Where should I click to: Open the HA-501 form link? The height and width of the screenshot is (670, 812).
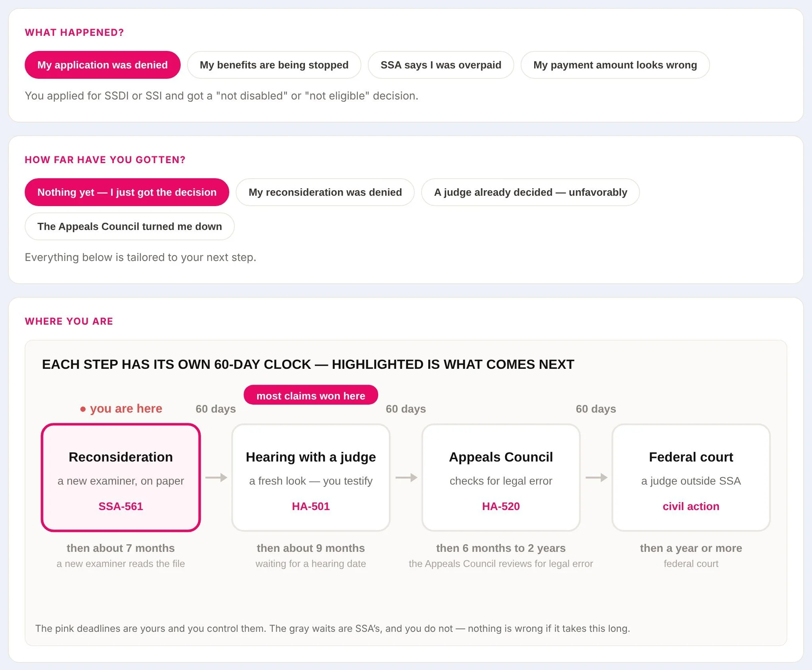(x=311, y=506)
